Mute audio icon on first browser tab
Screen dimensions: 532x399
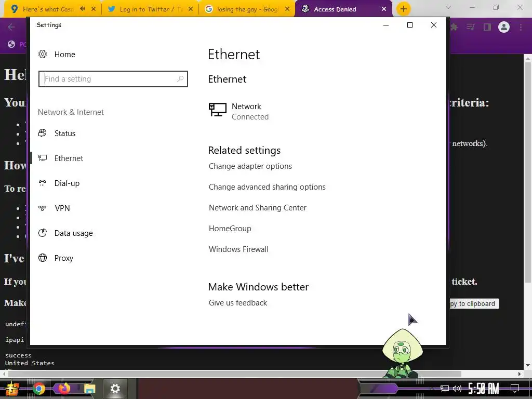click(x=83, y=9)
